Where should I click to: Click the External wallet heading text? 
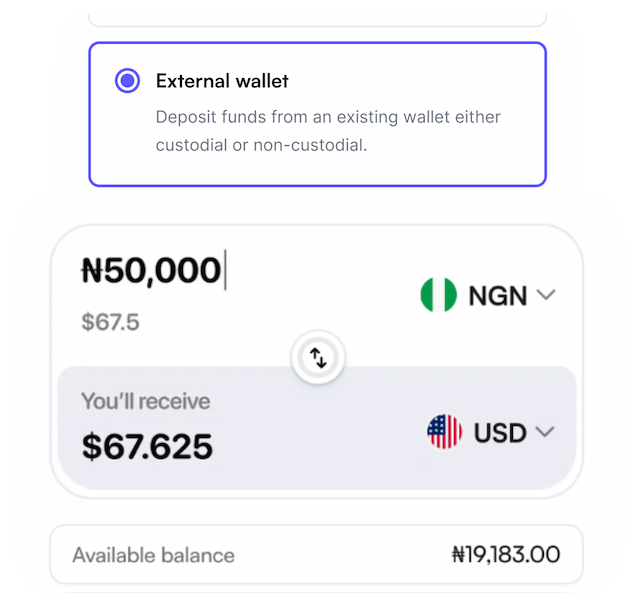(x=222, y=81)
